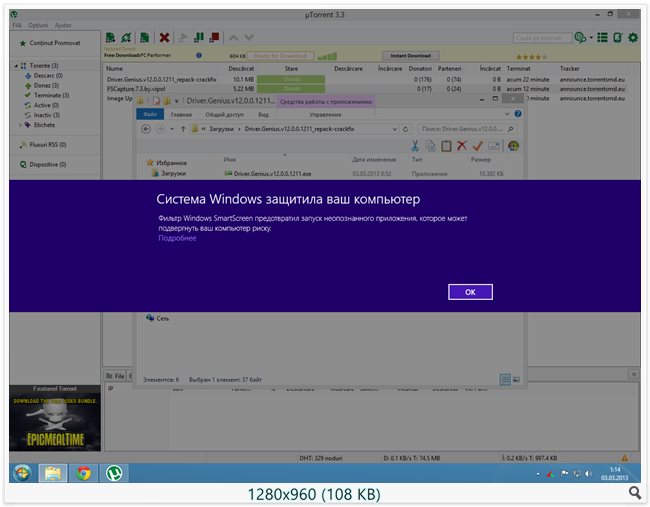Click the red X Remove torrent icon in µTorrent
Image resolution: width=650 pixels, height=507 pixels.
(164, 38)
